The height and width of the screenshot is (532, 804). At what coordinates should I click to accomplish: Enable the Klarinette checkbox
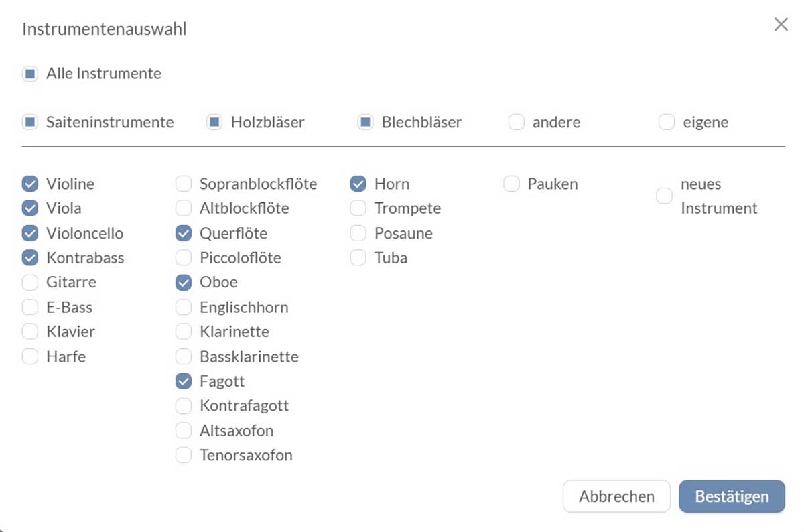click(183, 332)
